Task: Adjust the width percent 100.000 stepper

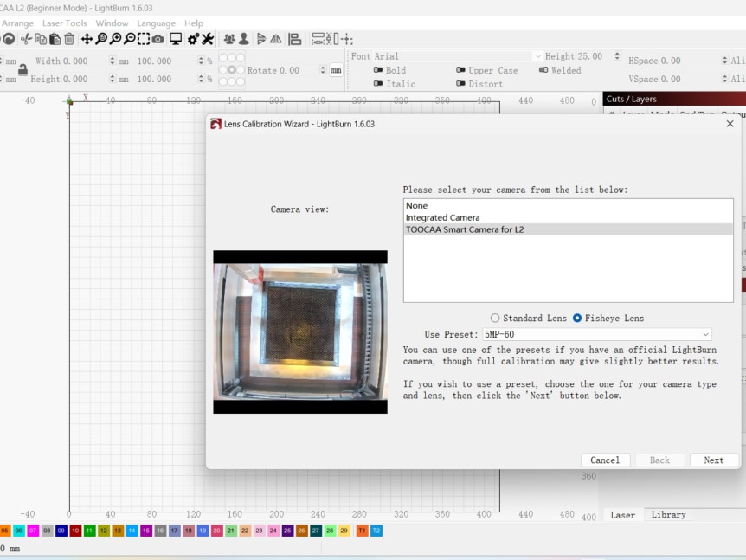Action: click(201, 61)
